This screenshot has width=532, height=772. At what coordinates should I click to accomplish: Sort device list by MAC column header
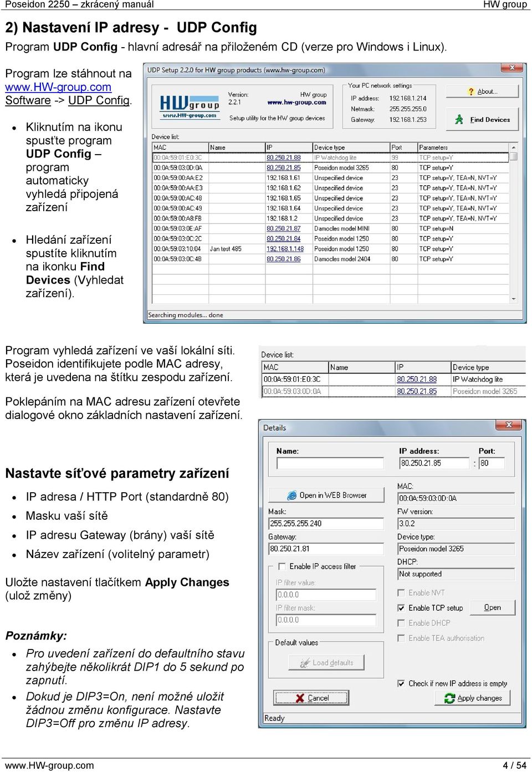180,147
